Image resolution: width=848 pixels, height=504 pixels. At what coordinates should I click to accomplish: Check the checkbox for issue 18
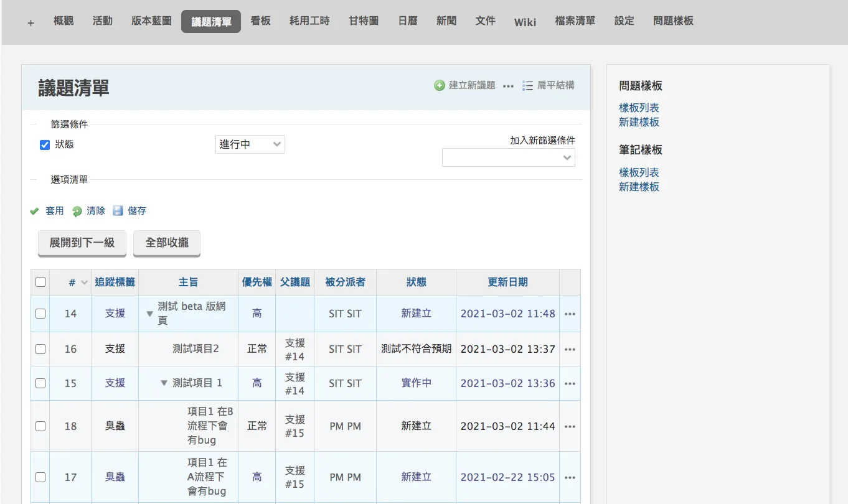(x=40, y=426)
